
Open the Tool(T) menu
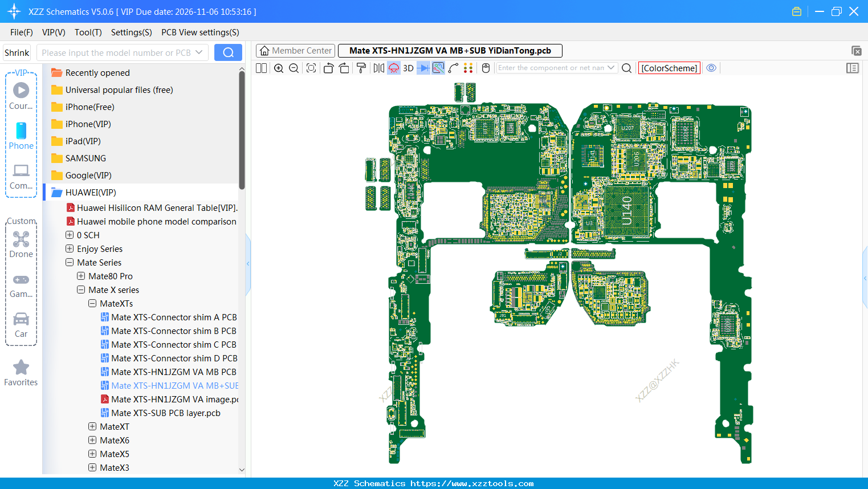point(88,32)
